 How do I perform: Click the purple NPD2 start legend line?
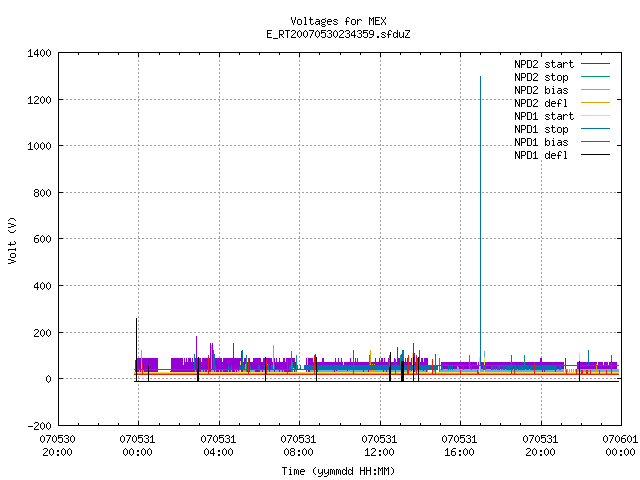(x=596, y=64)
